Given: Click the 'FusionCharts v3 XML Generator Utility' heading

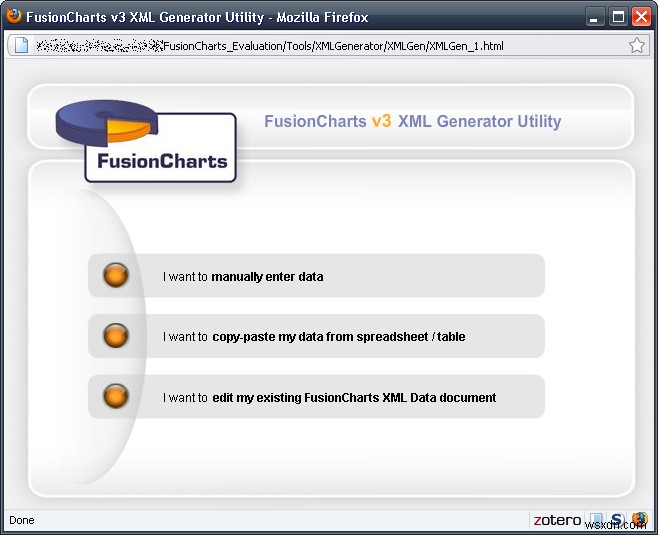Looking at the screenshot, I should pos(413,121).
